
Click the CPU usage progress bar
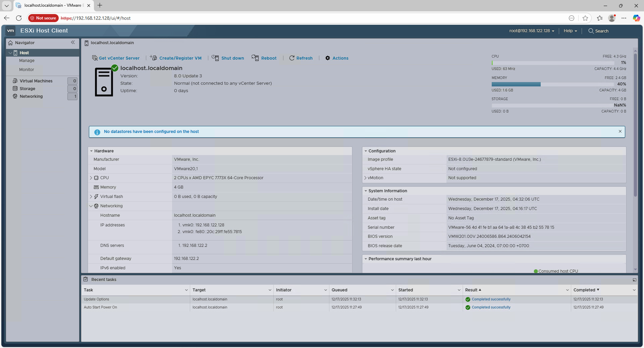pyautogui.click(x=553, y=63)
